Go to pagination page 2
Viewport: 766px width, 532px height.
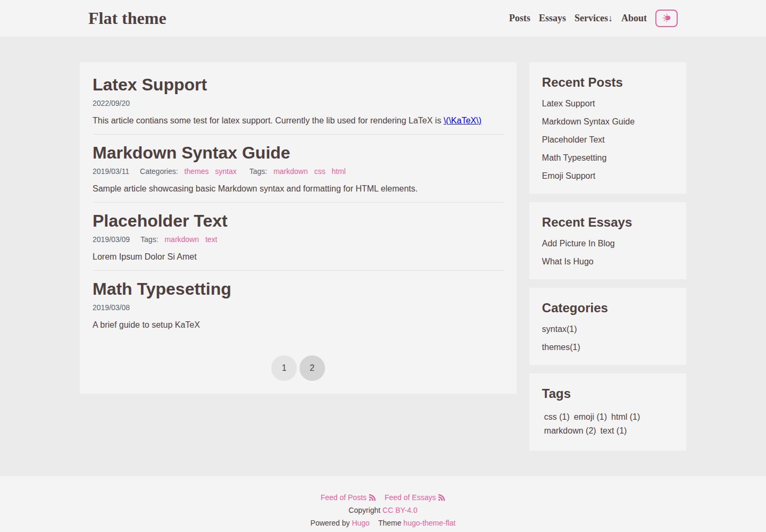[312, 368]
